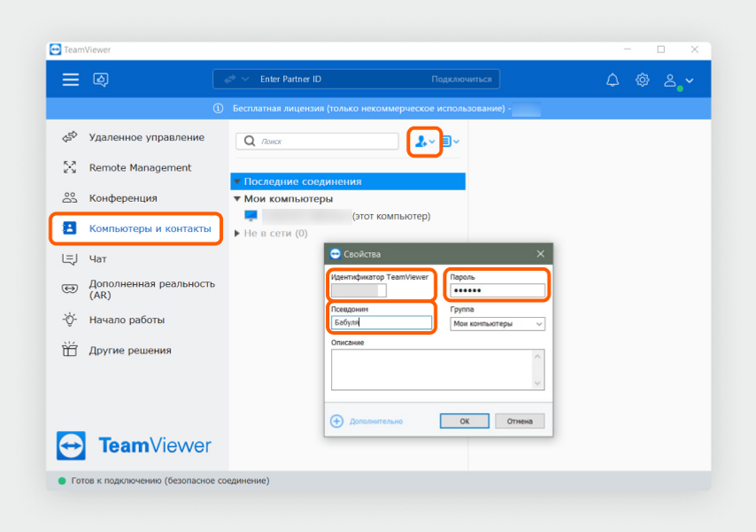Click the connection mode arrows icon
The width and height of the screenshot is (756, 532).
coord(230,79)
